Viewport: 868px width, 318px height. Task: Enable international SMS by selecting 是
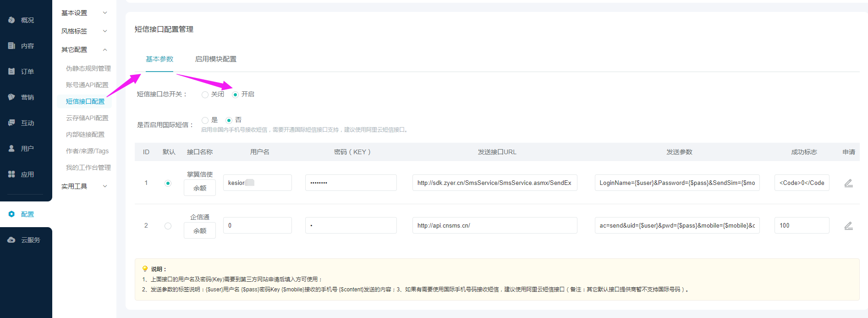[205, 120]
